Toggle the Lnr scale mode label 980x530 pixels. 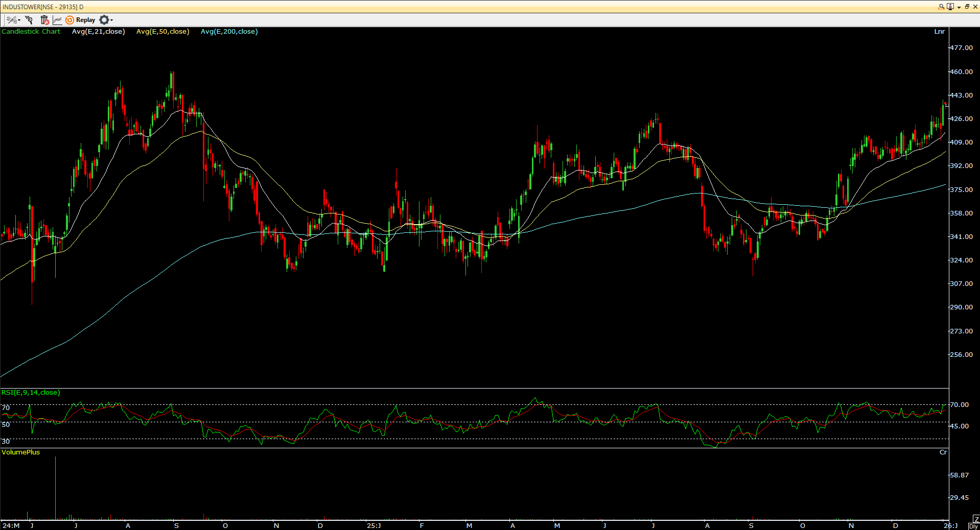point(939,31)
